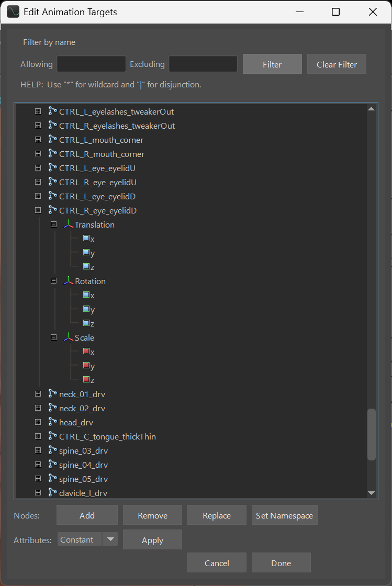
Task: Click the node icon beside CTRL_R_eyelashes_tweakerOut
Action: pos(52,126)
